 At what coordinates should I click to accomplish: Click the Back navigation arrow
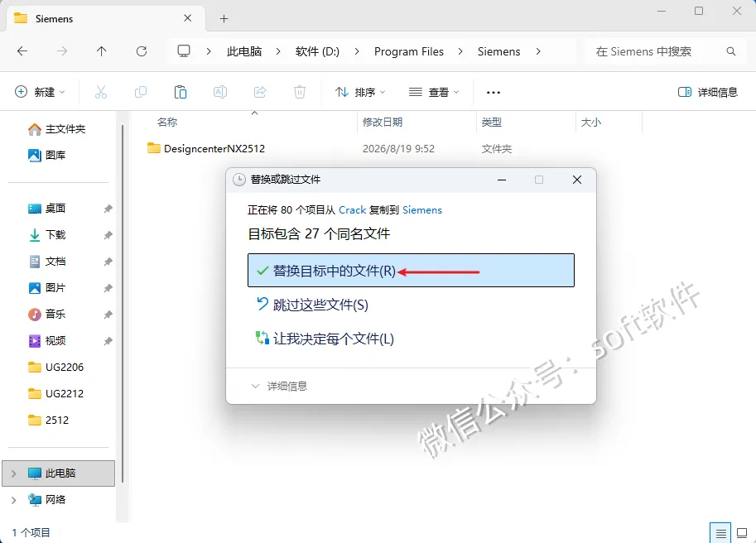point(22,51)
